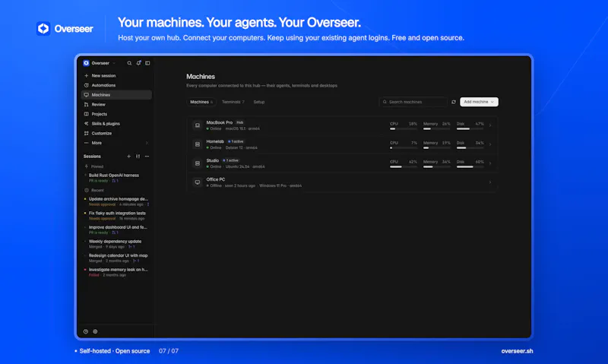Open the Weekly dependency update session
Viewport: 608px width, 364px height.
pyautogui.click(x=116, y=244)
